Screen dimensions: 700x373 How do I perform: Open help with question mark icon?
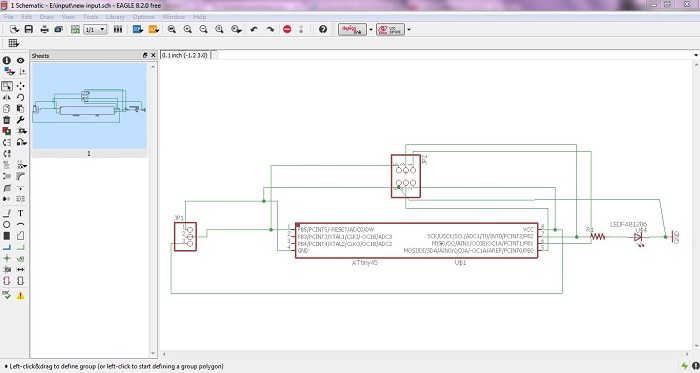coord(323,29)
